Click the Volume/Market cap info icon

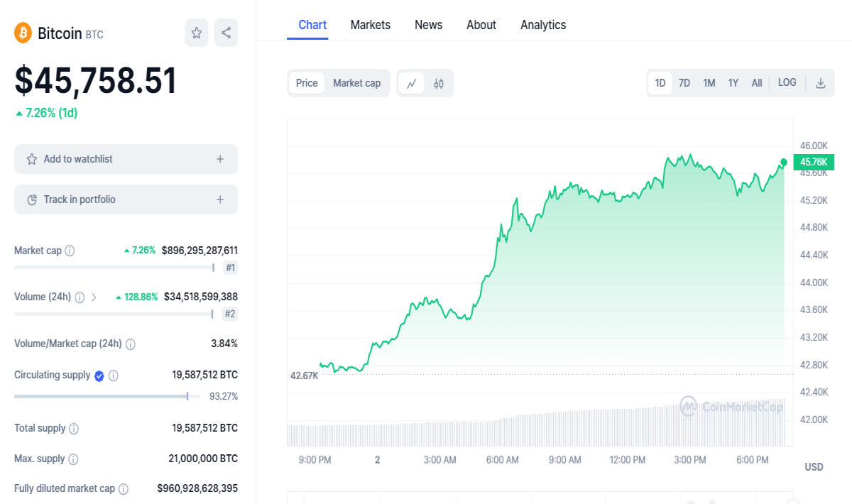click(x=130, y=344)
